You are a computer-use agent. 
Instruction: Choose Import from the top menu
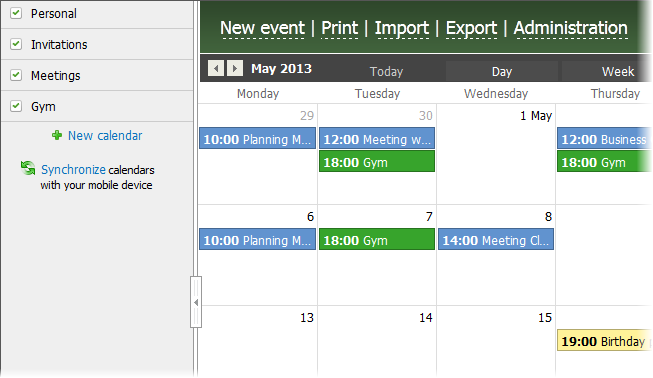click(x=401, y=28)
